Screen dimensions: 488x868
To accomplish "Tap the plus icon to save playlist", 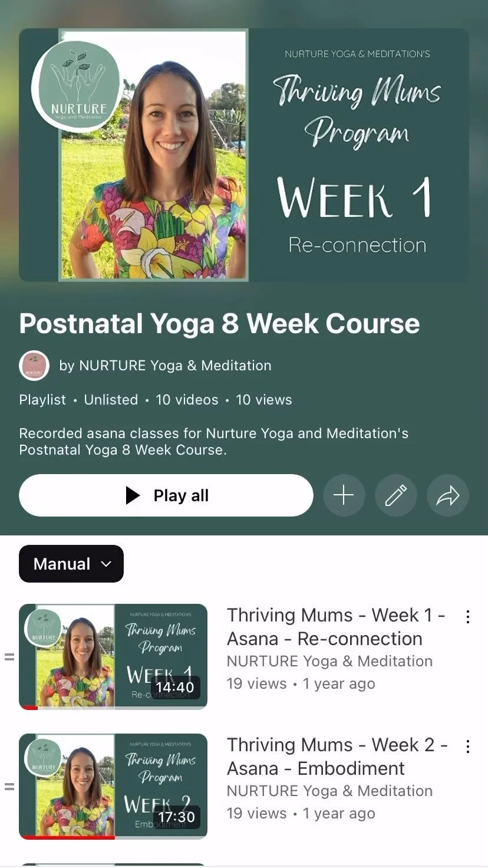I will (344, 495).
